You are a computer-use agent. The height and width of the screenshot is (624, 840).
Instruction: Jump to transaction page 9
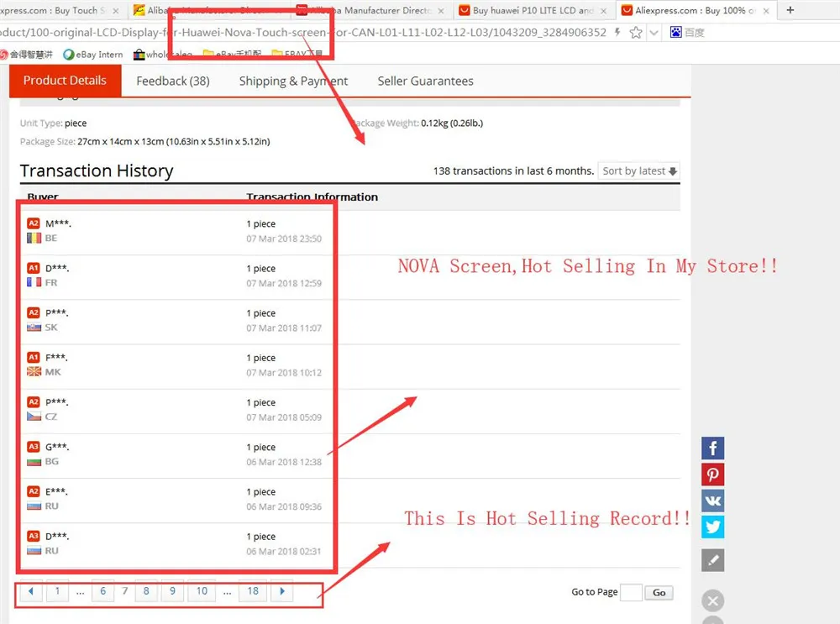click(x=172, y=590)
